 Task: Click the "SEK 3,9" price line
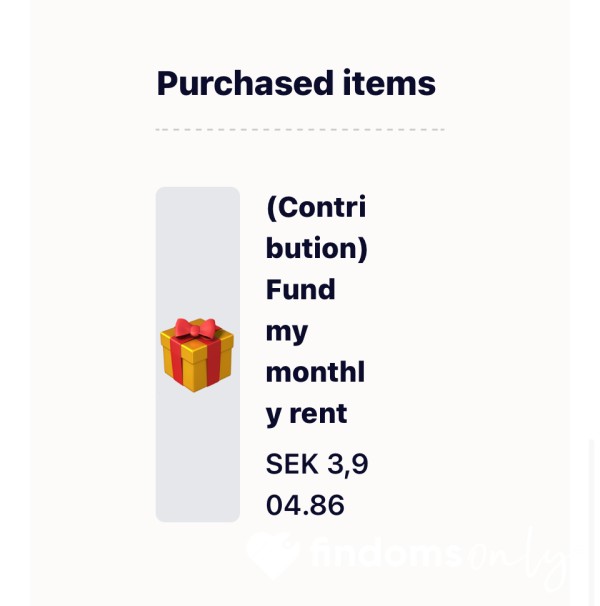click(x=317, y=465)
